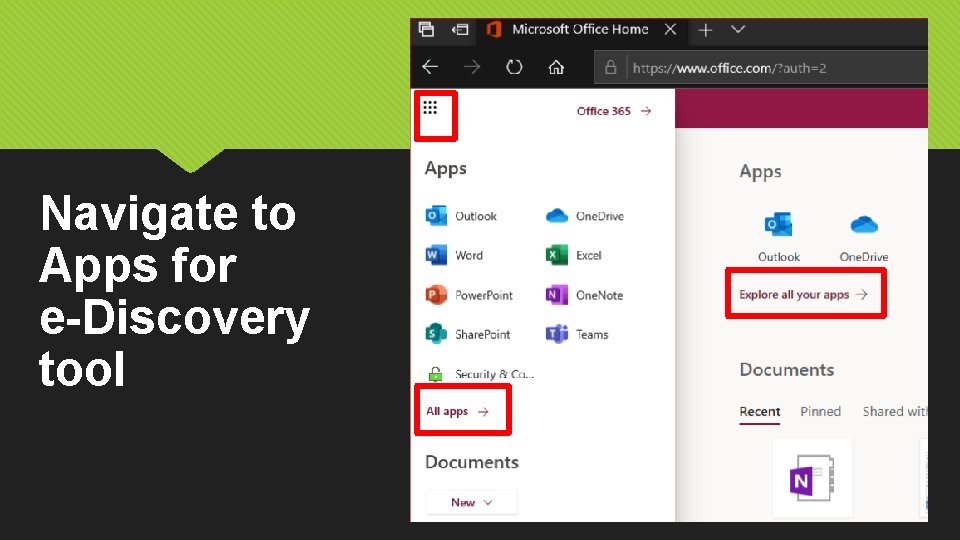Click the lock icon in address bar
This screenshot has width=960, height=540.
pos(610,67)
